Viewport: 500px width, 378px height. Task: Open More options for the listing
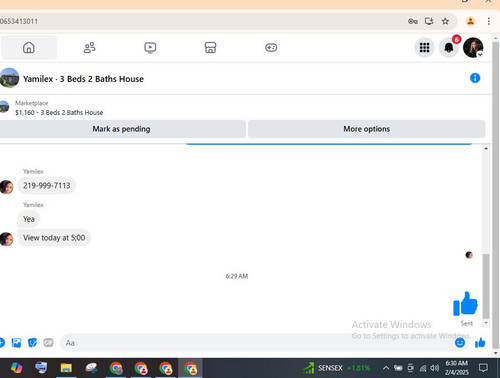pos(366,129)
